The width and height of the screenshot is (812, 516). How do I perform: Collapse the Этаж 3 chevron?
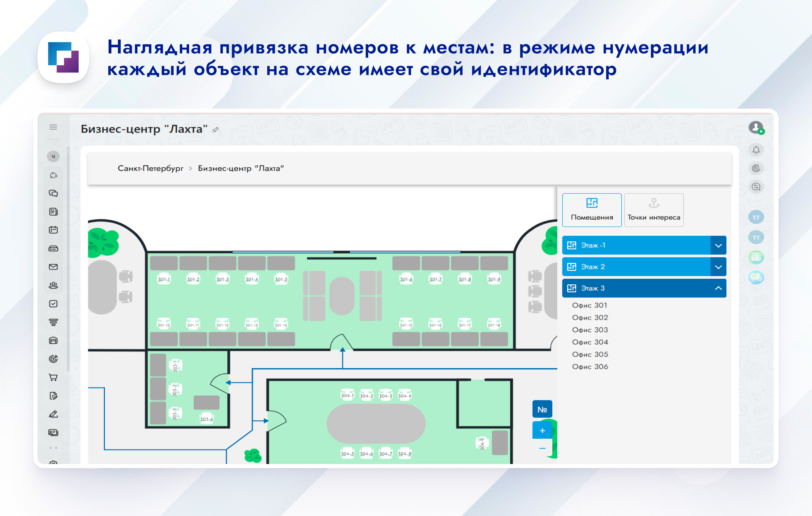click(x=718, y=288)
